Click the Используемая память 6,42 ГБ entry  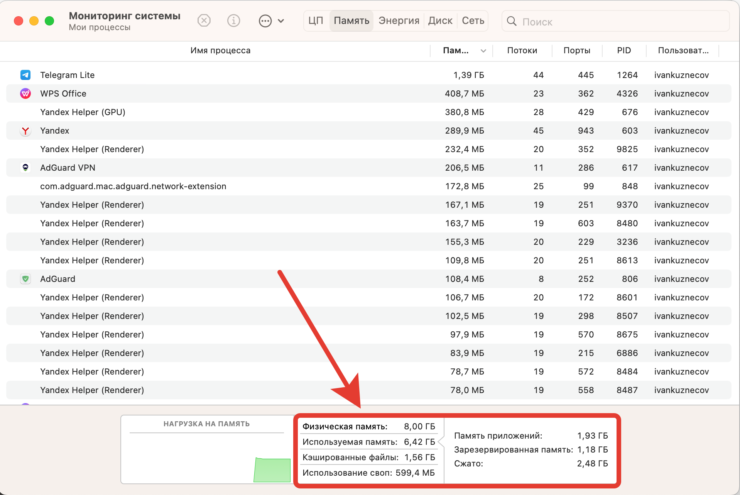tap(369, 442)
